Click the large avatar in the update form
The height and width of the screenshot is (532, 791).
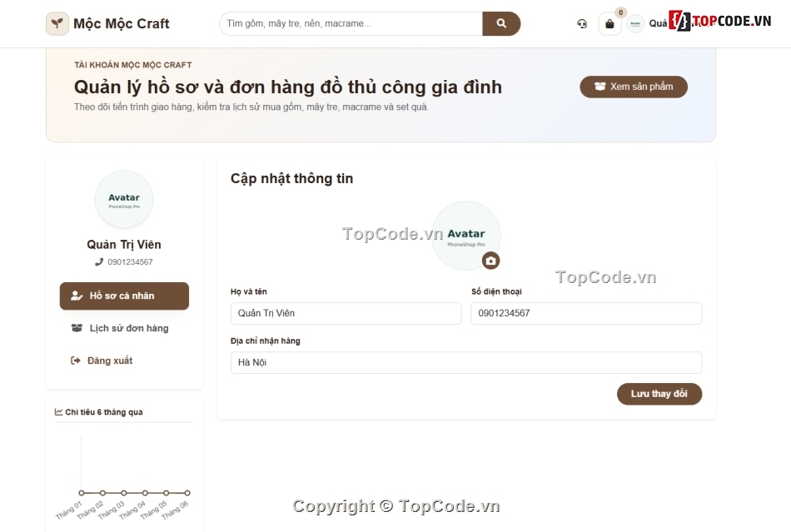[466, 236]
